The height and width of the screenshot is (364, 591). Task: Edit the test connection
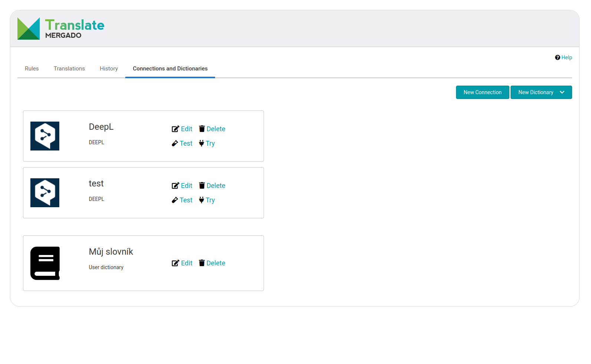click(x=186, y=186)
